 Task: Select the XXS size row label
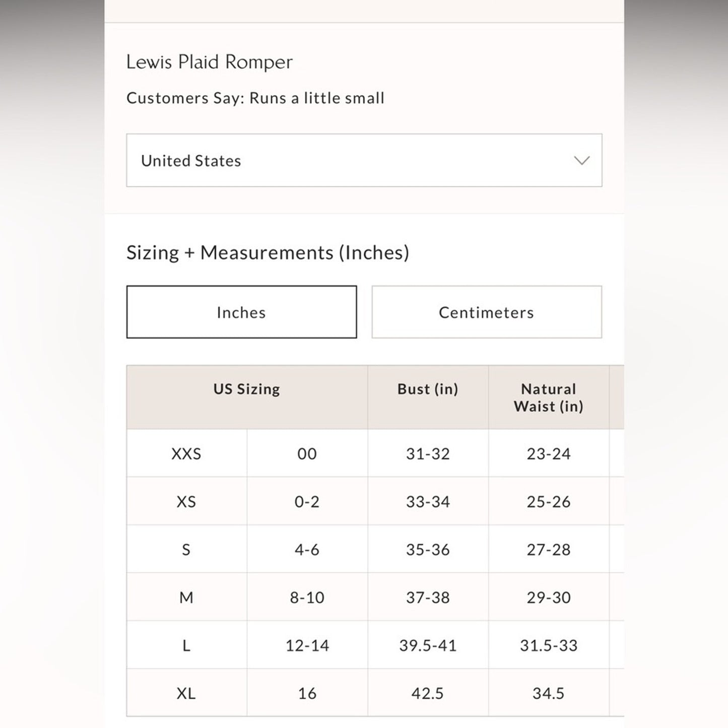(x=186, y=454)
